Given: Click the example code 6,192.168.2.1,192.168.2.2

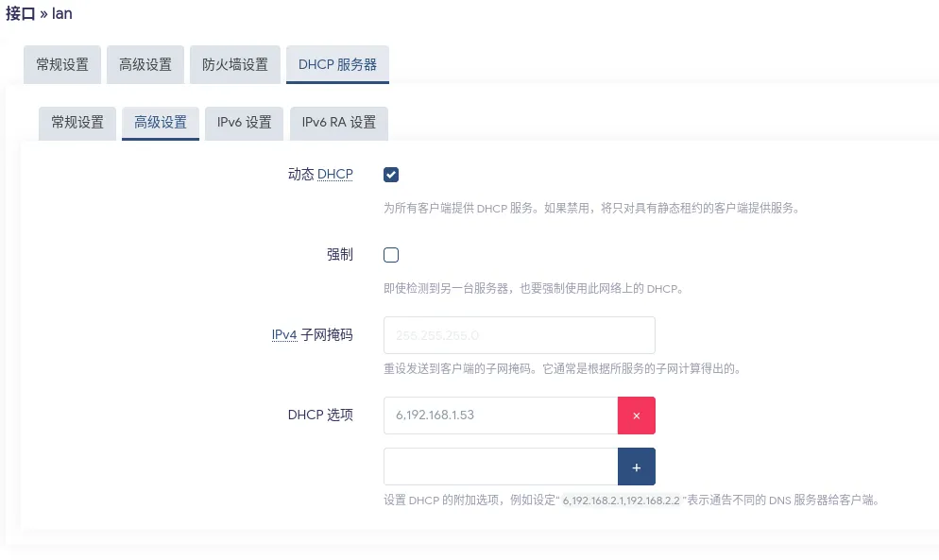Looking at the screenshot, I should point(621,501).
